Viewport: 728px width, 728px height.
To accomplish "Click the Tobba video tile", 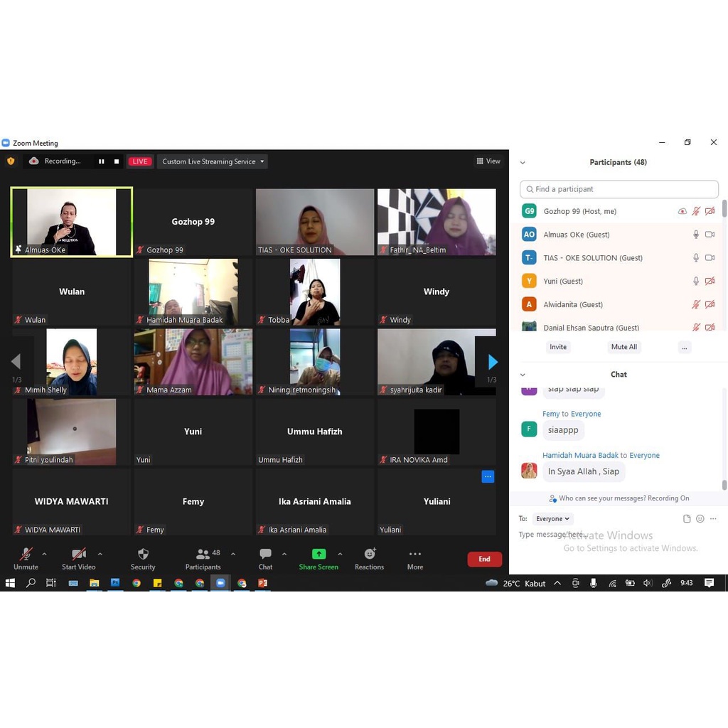I will point(315,292).
